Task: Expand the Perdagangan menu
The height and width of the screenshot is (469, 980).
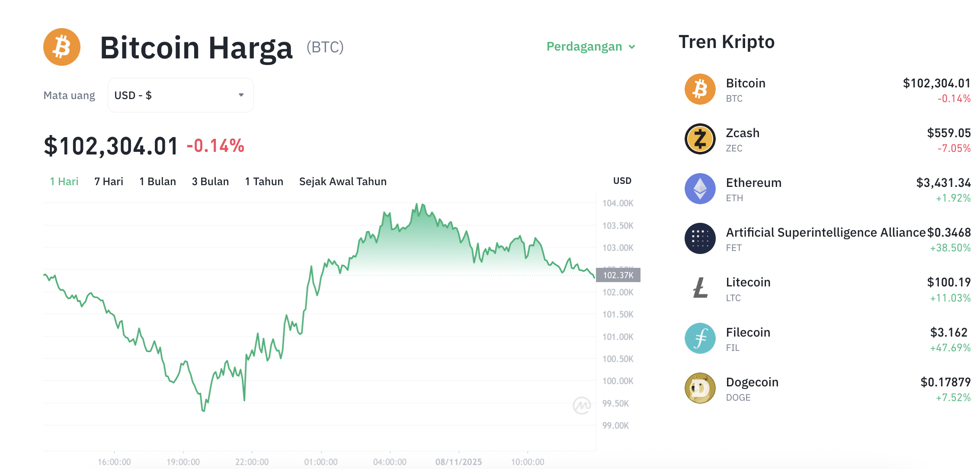Action: point(585,46)
